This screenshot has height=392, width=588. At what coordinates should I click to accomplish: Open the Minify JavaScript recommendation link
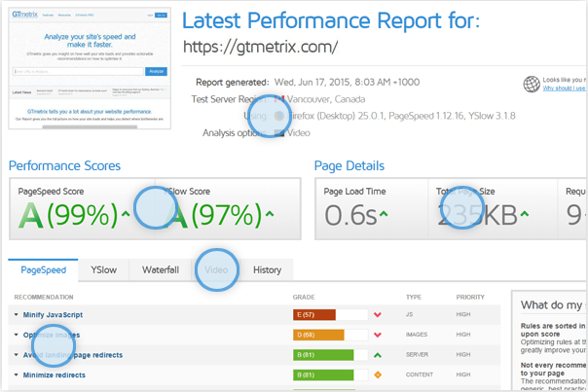[53, 315]
